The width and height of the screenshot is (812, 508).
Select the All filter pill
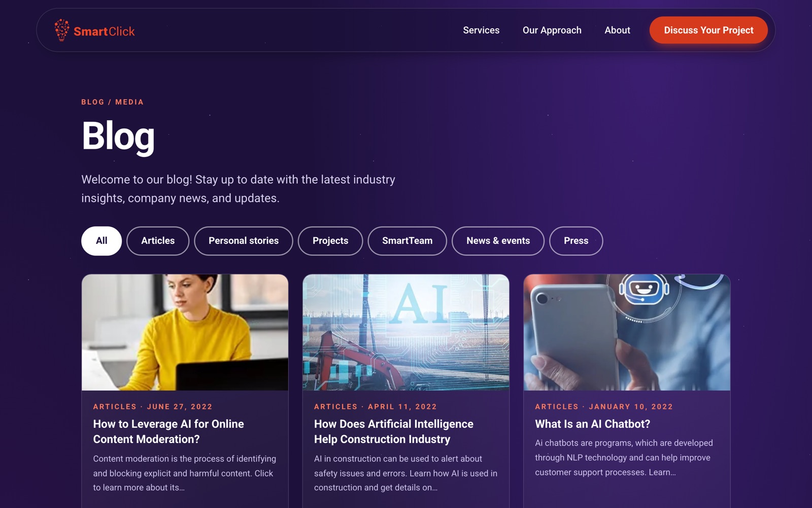coord(101,241)
